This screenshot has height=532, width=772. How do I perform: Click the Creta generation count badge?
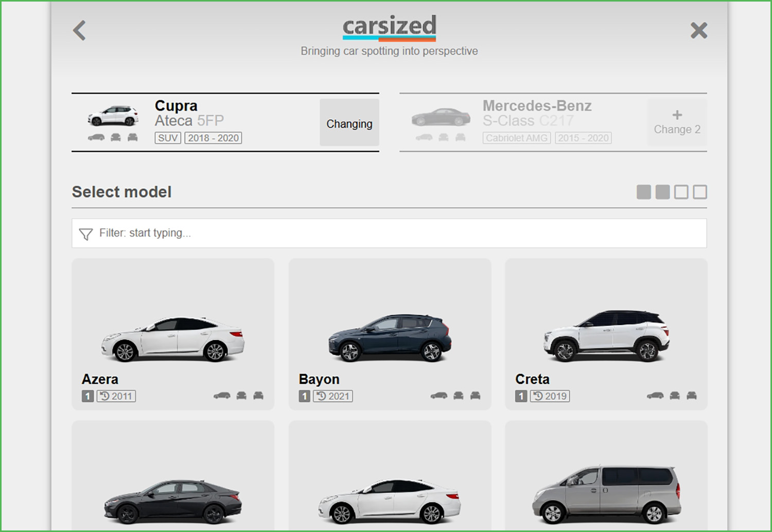(x=521, y=396)
